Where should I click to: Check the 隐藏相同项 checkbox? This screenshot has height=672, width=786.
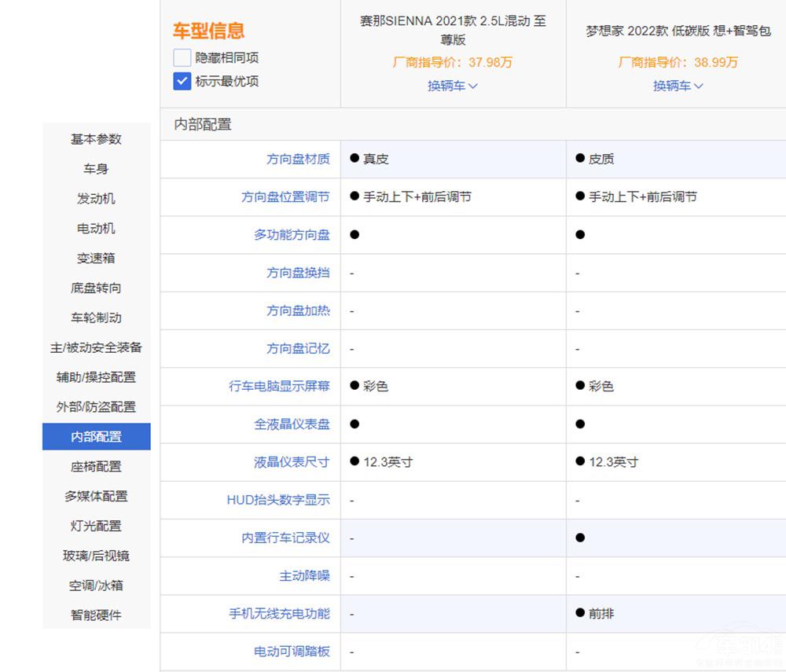[181, 57]
